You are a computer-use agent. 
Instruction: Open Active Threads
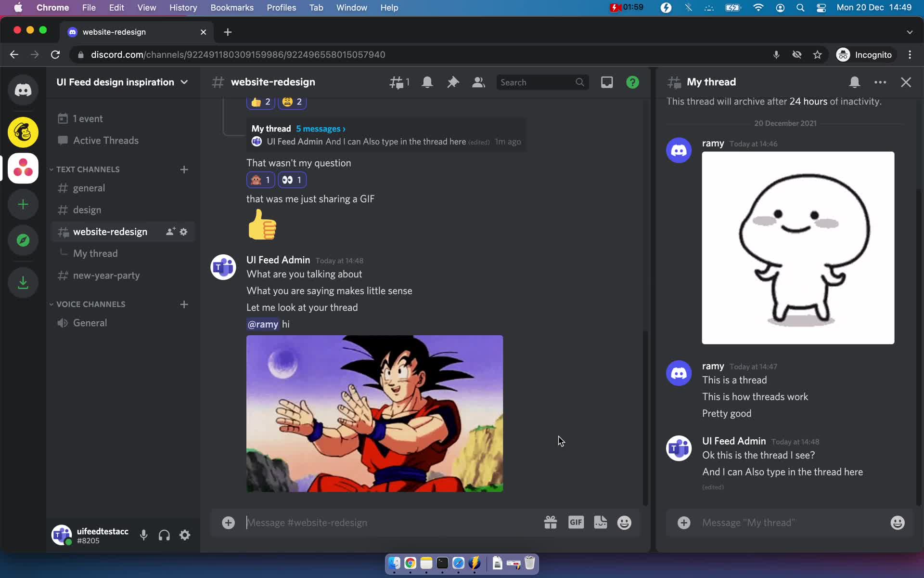pyautogui.click(x=123, y=141)
